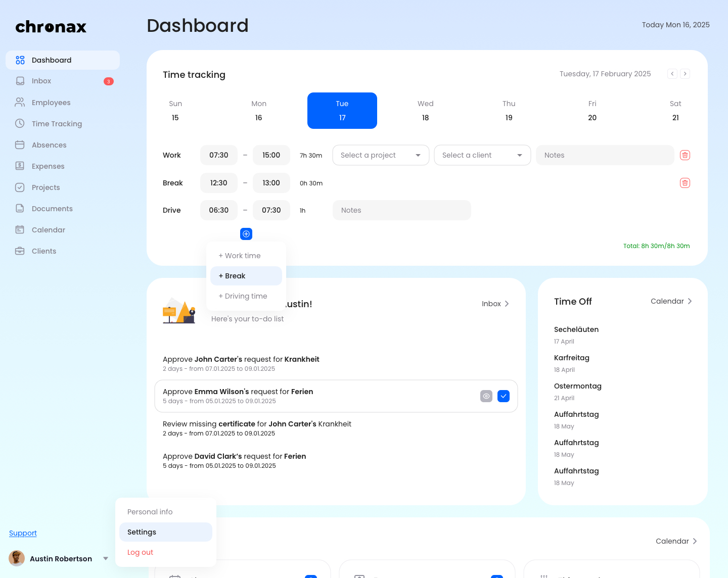Click the blue add entry plus icon

pos(246,234)
